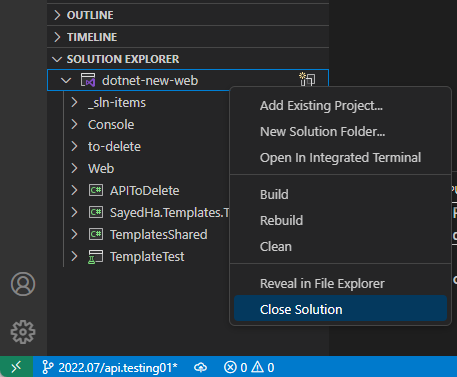457x377 pixels.
Task: Click the new project icon beside dotnet-new-web
Action: point(307,79)
